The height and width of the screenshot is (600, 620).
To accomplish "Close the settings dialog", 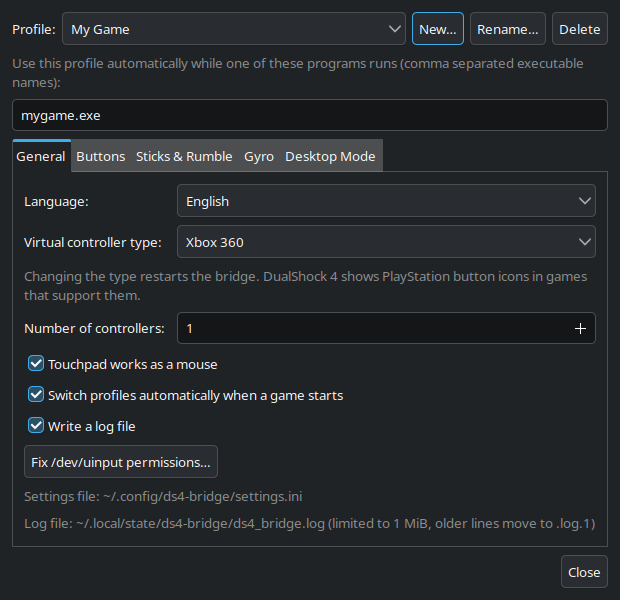I will coord(584,572).
